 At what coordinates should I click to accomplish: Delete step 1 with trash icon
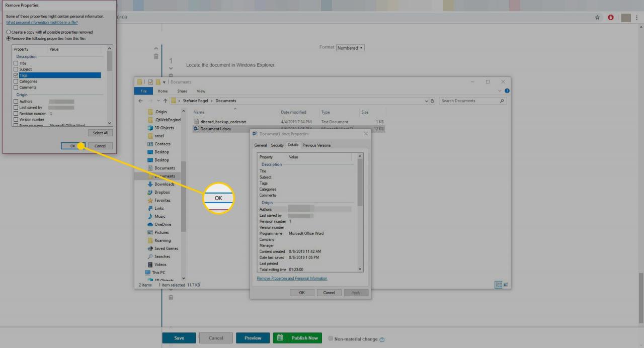click(156, 56)
